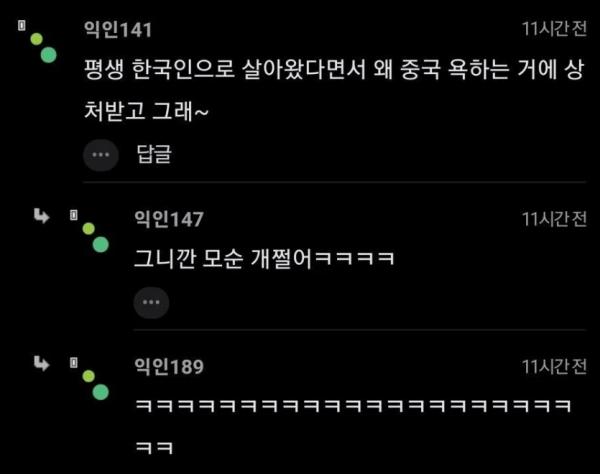Click the reply arrow icon before 익인147
Screen dimensions: 600x474
41,216
